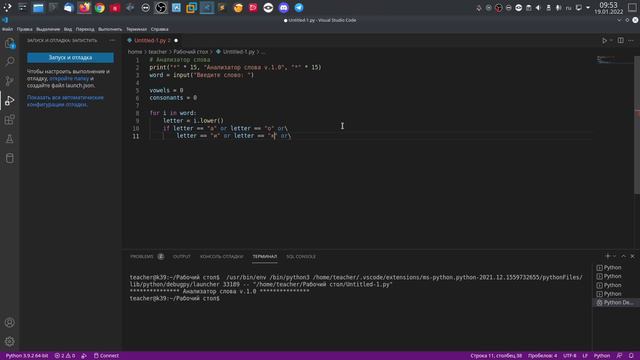Open the Source Control view
This screenshot has width=640, height=360.
point(9,81)
